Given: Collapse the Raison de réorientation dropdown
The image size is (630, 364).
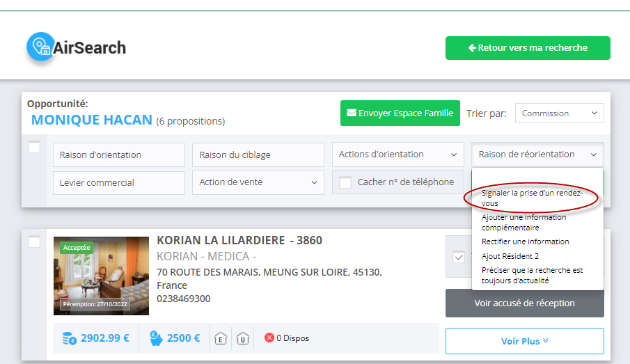Looking at the screenshot, I should point(537,155).
